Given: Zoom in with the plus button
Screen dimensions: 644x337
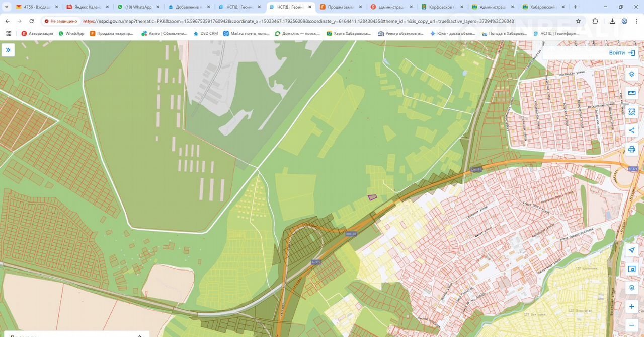Looking at the screenshot, I should (632, 307).
